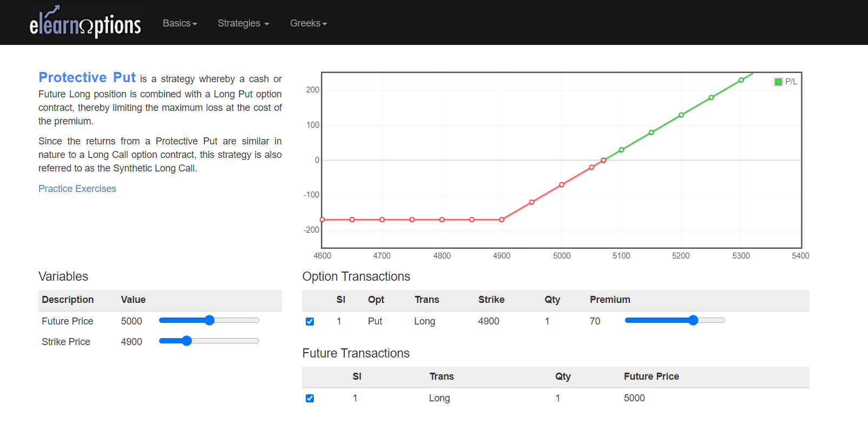Click the P/L legend label text
The height and width of the screenshot is (430, 868).
click(x=791, y=82)
